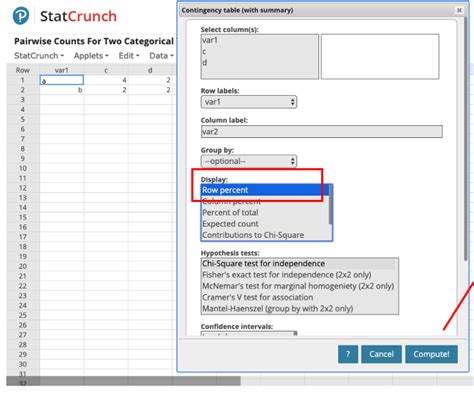Screen dimensions: 474x399
Task: Open the Group by dropdown
Action: pos(249,161)
